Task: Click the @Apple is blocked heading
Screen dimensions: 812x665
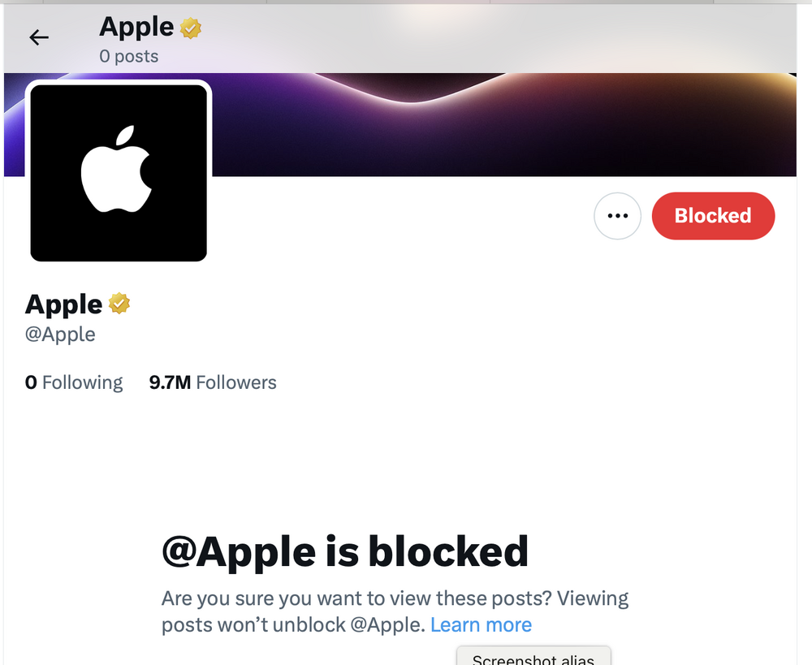Action: click(x=345, y=551)
